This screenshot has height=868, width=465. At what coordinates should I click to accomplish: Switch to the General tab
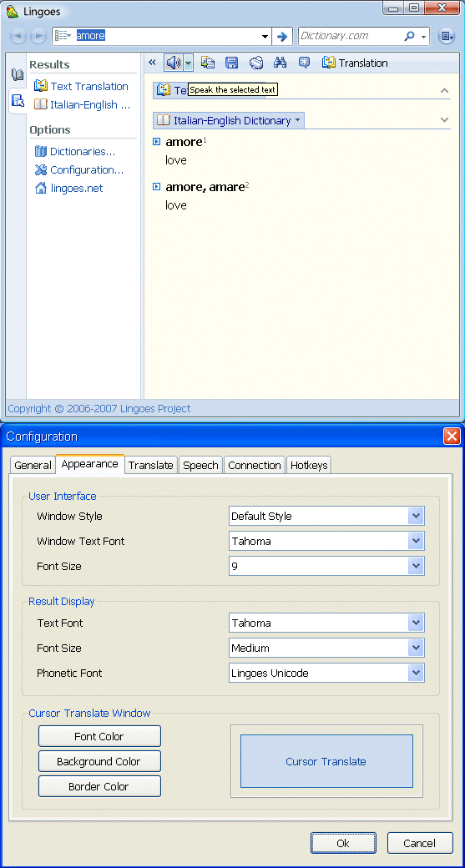33,465
